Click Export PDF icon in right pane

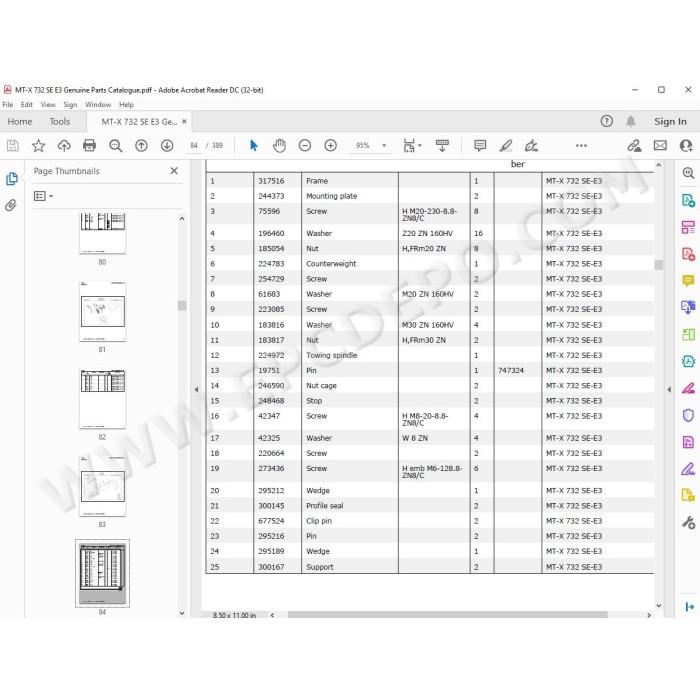pos(688,200)
